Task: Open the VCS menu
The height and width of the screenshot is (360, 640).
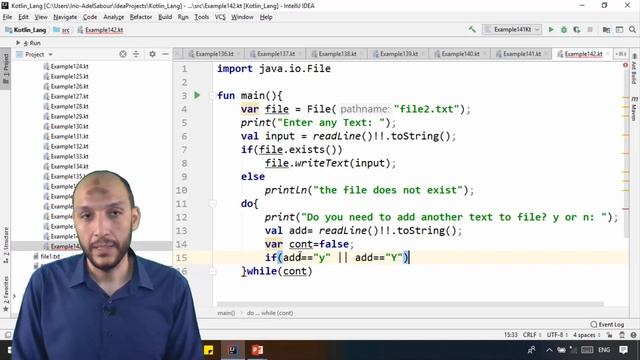Action: (220, 17)
